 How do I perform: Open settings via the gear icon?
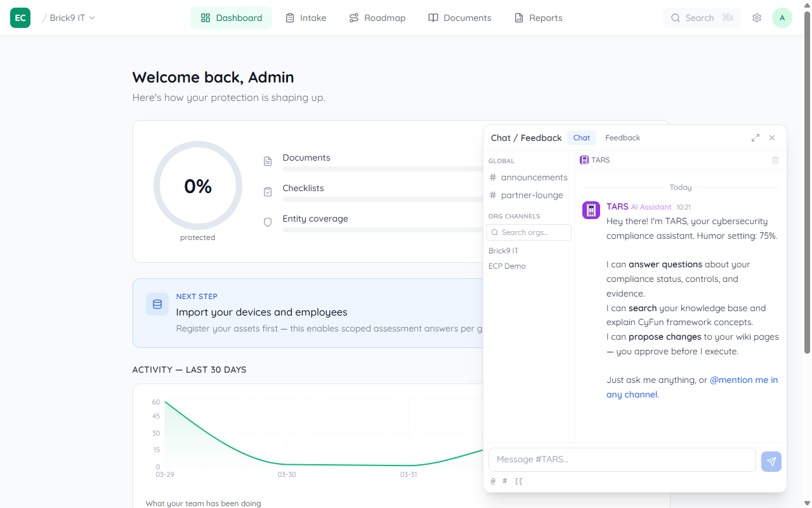point(757,18)
